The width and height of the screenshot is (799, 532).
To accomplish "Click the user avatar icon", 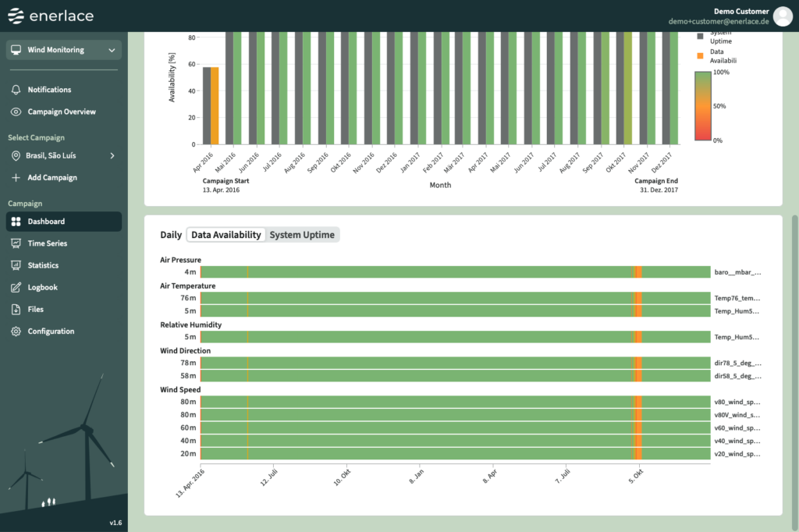I will (782, 16).
